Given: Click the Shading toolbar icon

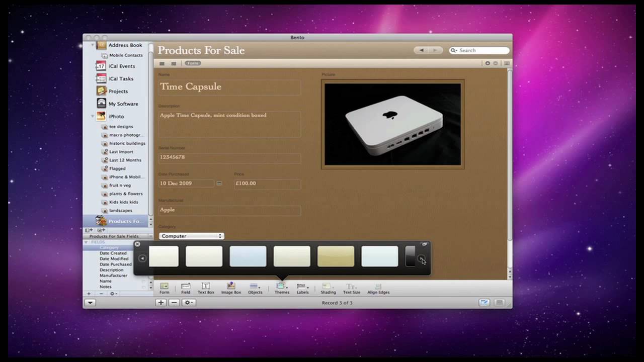Looking at the screenshot, I should 328,286.
